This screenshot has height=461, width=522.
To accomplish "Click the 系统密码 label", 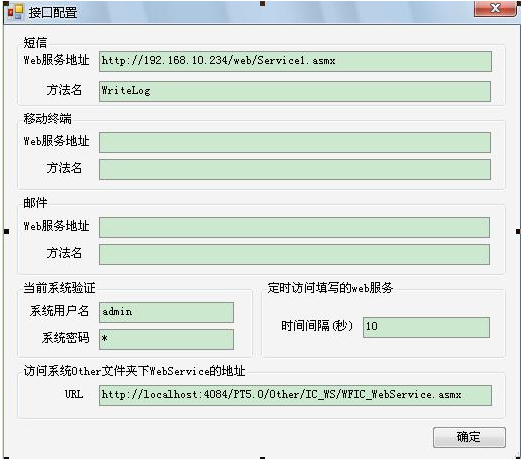I will pos(65,338).
